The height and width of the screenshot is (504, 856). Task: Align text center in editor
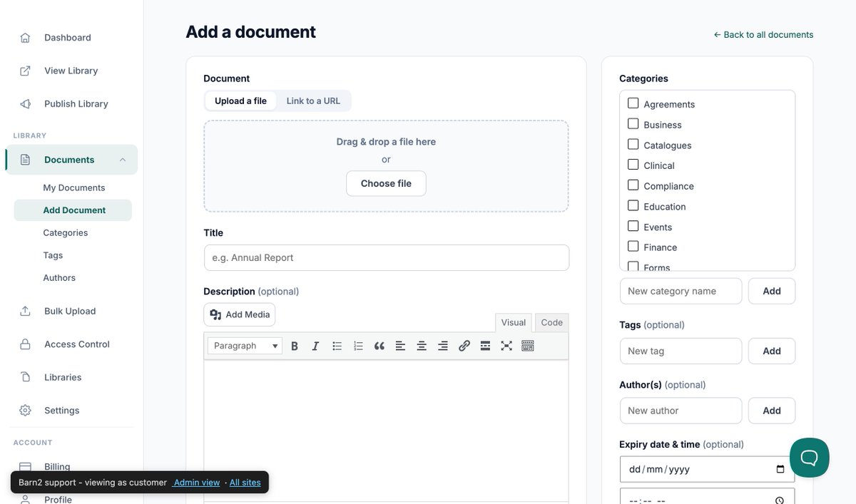click(422, 346)
